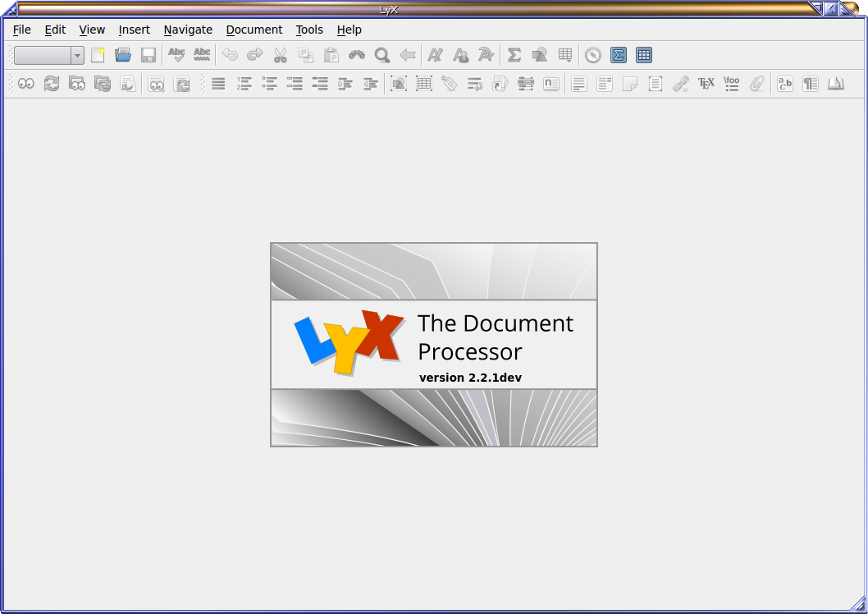This screenshot has height=614, width=868.
Task: Insert nomenclature entry icon
Action: (x=551, y=84)
